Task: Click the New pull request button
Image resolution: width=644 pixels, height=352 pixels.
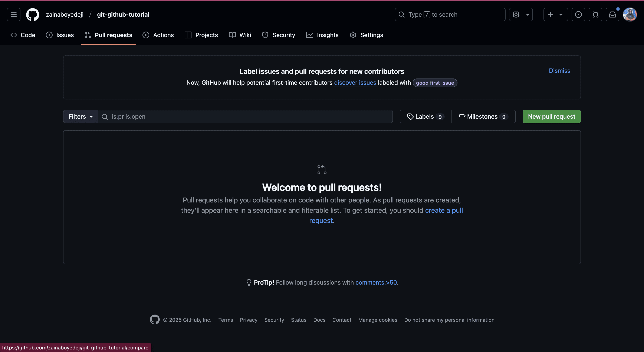Action: click(552, 116)
